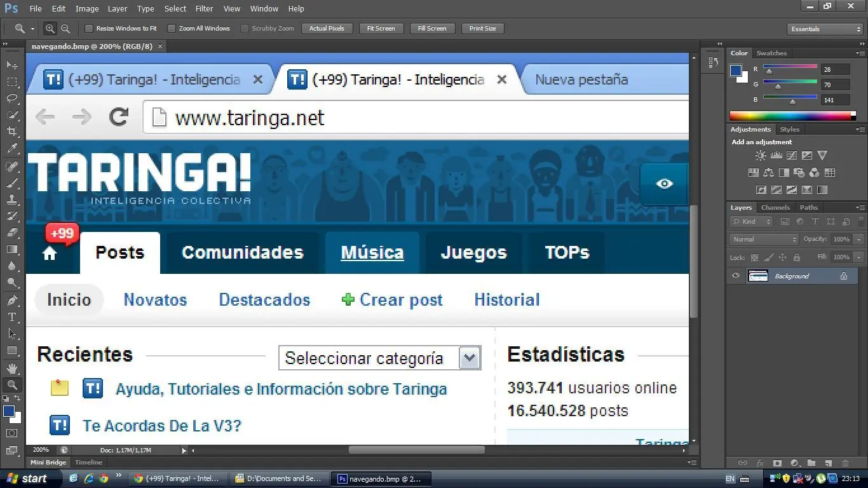Open the Filter menu
Image resolution: width=868 pixels, height=488 pixels.
(204, 9)
